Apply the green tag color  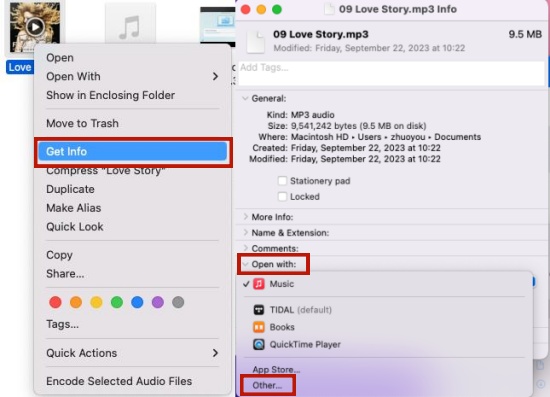click(117, 302)
